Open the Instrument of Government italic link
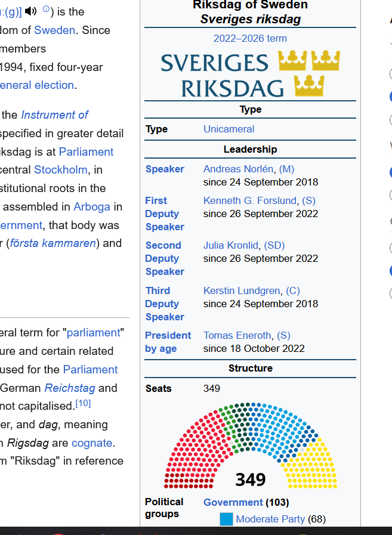The width and height of the screenshot is (392, 535). 55,115
